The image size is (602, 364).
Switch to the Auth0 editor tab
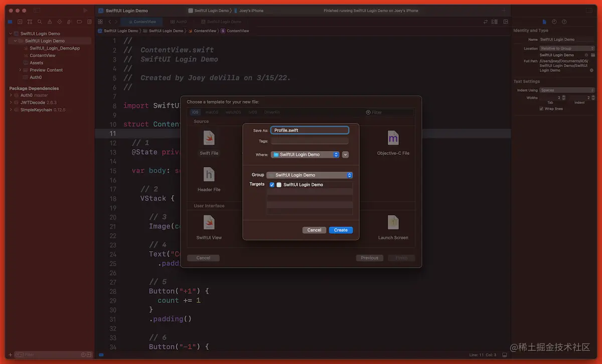(x=179, y=22)
